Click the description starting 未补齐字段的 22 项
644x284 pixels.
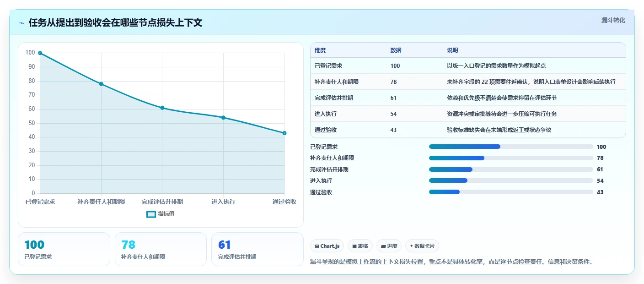pos(531,82)
